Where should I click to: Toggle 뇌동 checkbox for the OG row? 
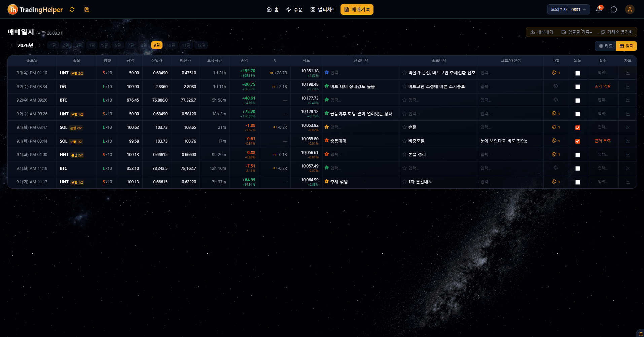coord(578,87)
